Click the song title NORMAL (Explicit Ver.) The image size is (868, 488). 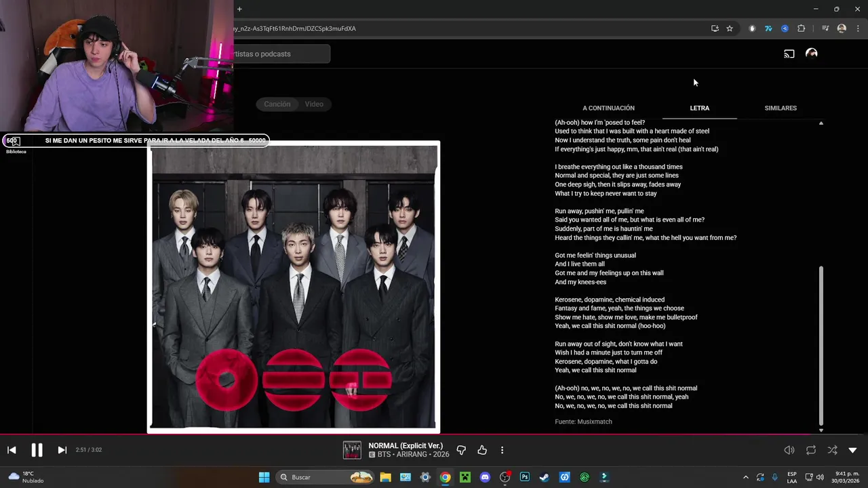click(x=406, y=445)
